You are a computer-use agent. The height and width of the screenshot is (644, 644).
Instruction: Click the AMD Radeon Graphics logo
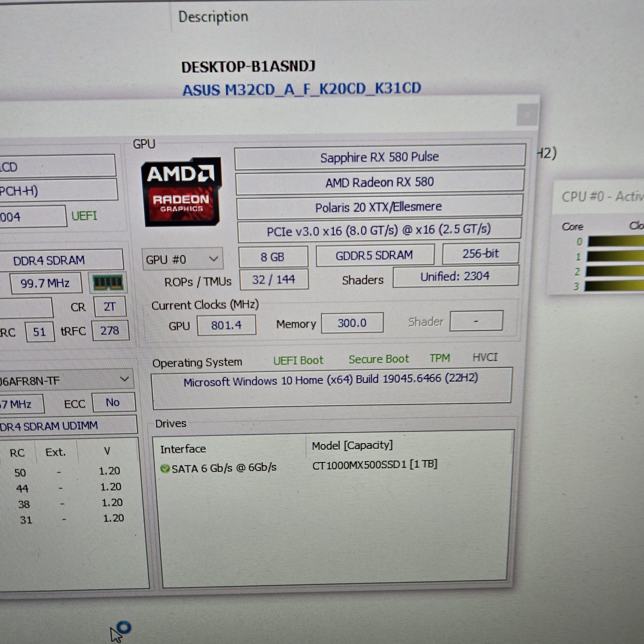[x=182, y=192]
